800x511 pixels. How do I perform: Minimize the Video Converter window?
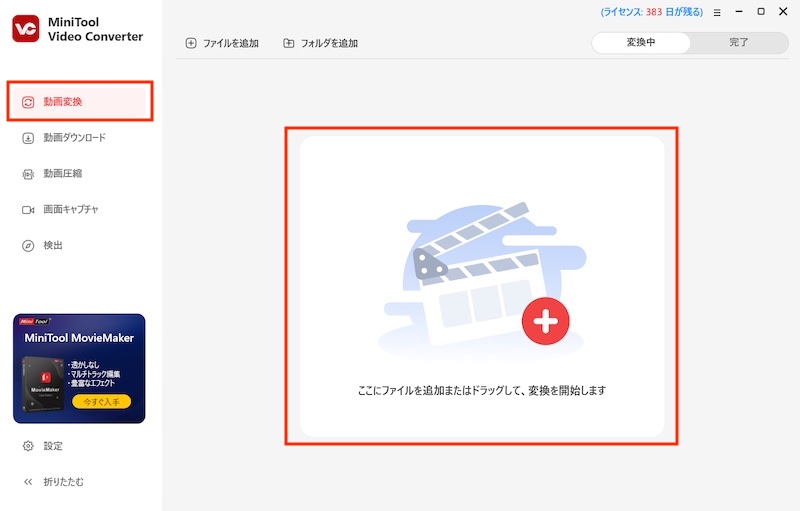739,12
